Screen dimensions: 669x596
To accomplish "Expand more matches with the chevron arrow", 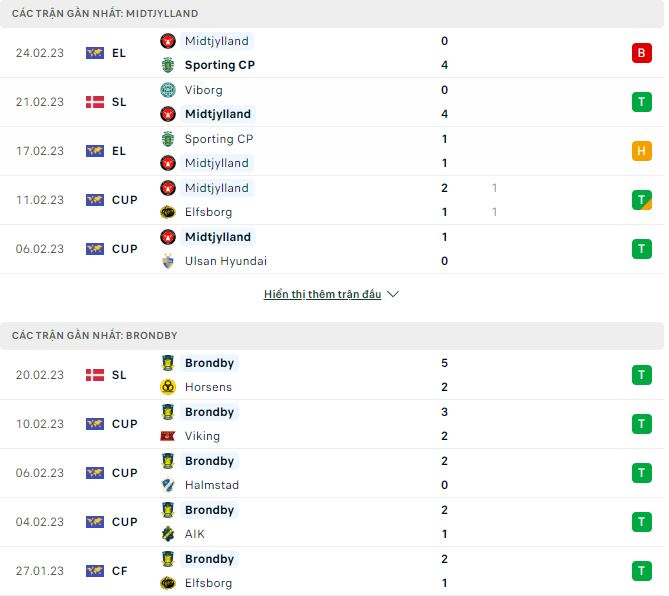I will coord(393,295).
